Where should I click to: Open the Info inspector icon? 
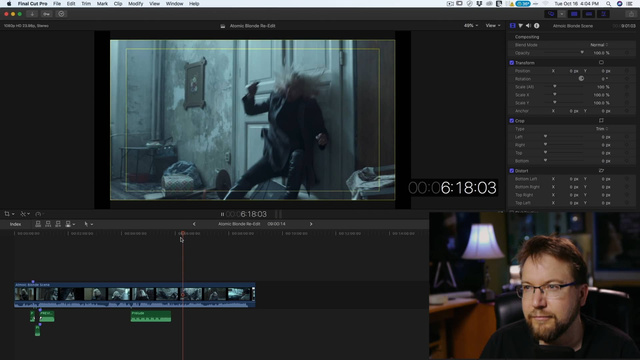click(537, 26)
